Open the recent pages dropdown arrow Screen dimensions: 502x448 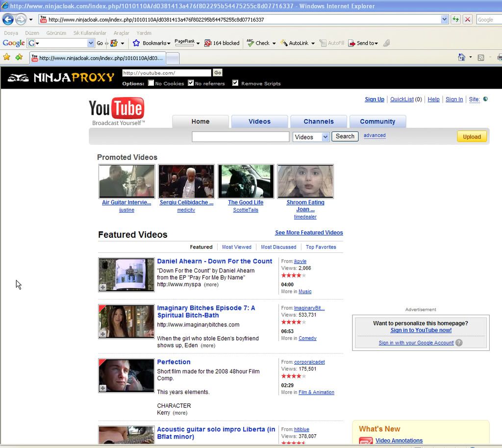click(x=31, y=20)
